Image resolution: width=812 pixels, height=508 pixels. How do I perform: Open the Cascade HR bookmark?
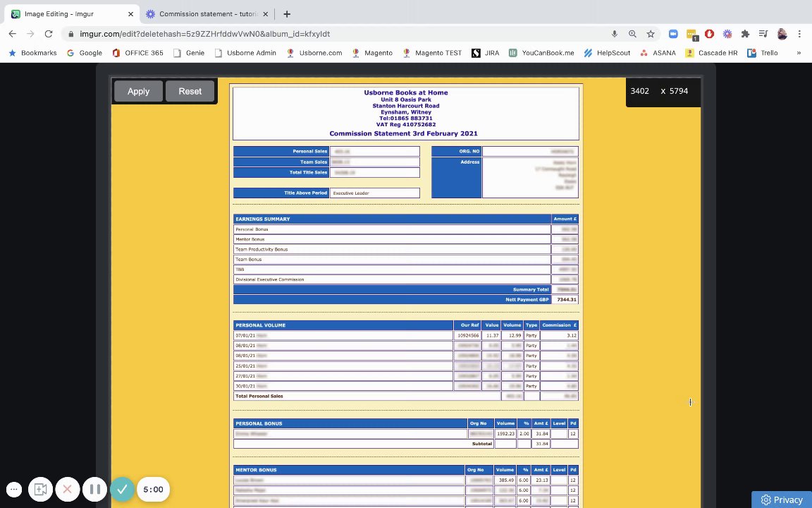[x=711, y=53]
